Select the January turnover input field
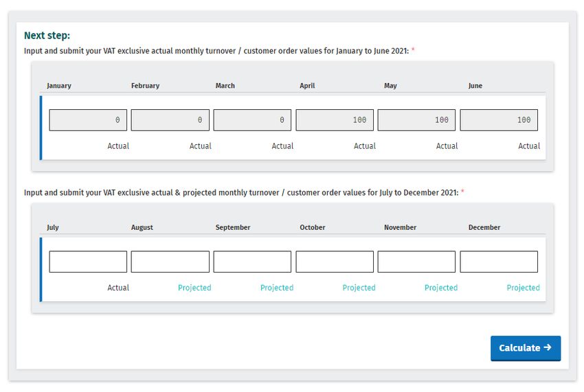584x392 pixels. pyautogui.click(x=88, y=120)
